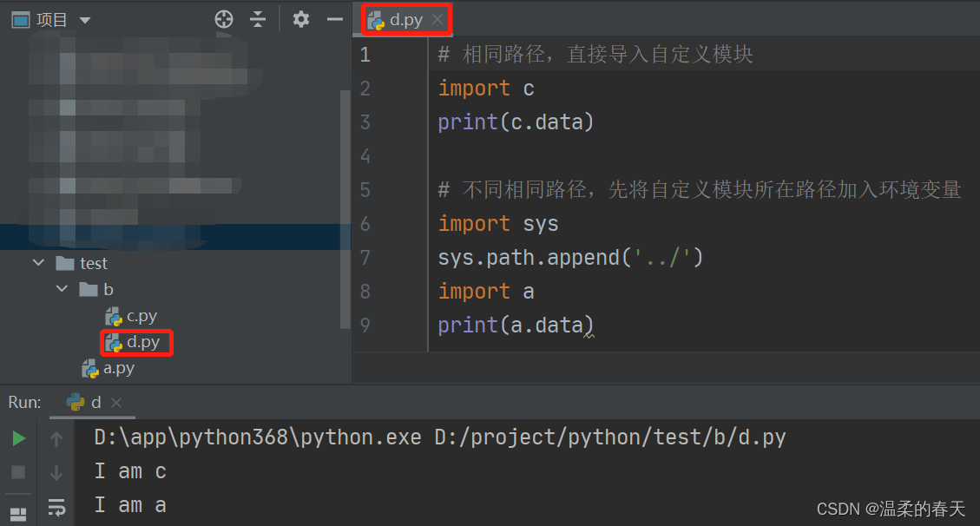Screen dimensions: 980x526
Task: Click the project tree vertical scrollbar
Action: (x=345, y=209)
